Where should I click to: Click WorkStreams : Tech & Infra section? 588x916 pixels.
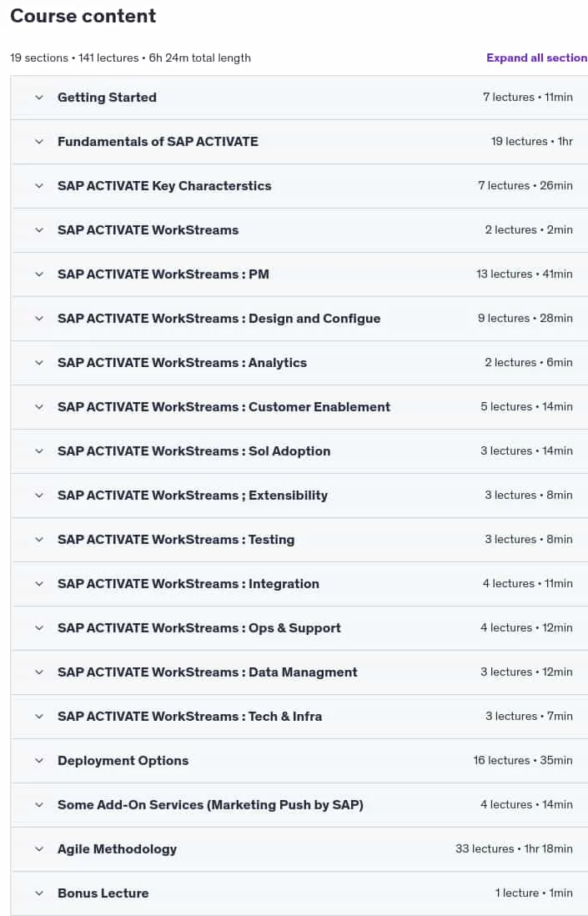coord(190,717)
